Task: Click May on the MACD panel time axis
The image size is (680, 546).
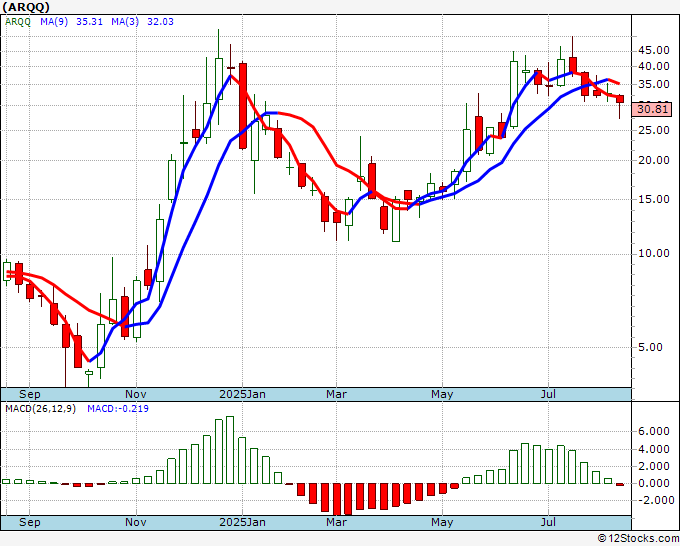Action: coord(442,522)
